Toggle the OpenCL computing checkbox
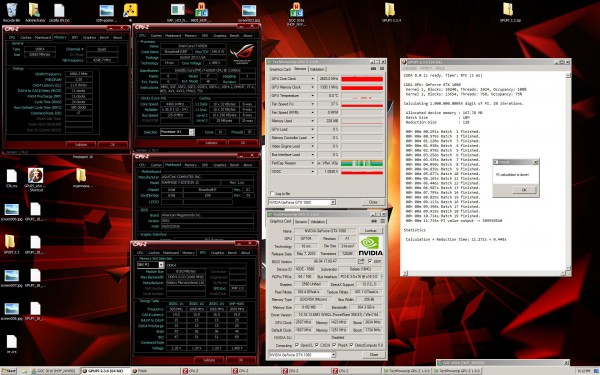600x375 pixels. tap(297, 345)
